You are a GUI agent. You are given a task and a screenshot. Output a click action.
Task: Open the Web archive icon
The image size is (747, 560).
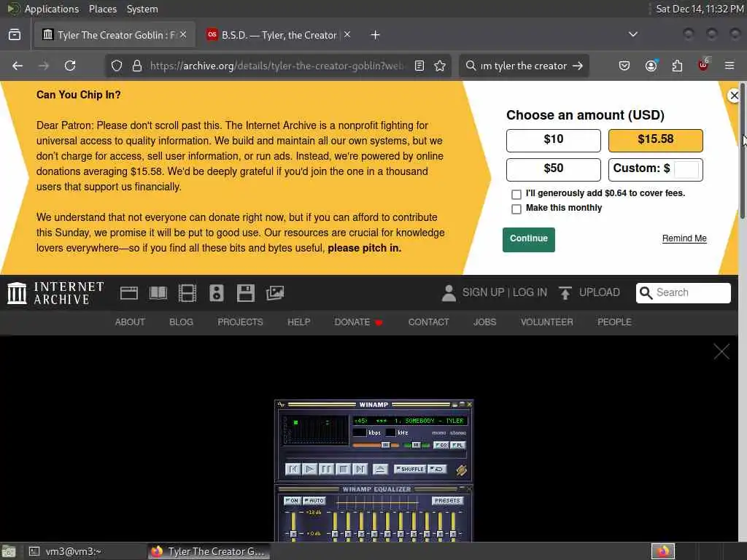(128, 293)
